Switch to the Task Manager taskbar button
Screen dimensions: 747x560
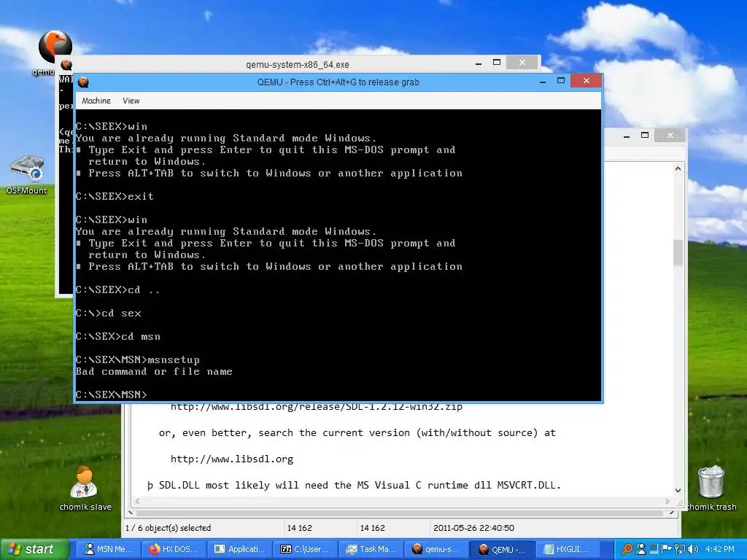(x=371, y=549)
